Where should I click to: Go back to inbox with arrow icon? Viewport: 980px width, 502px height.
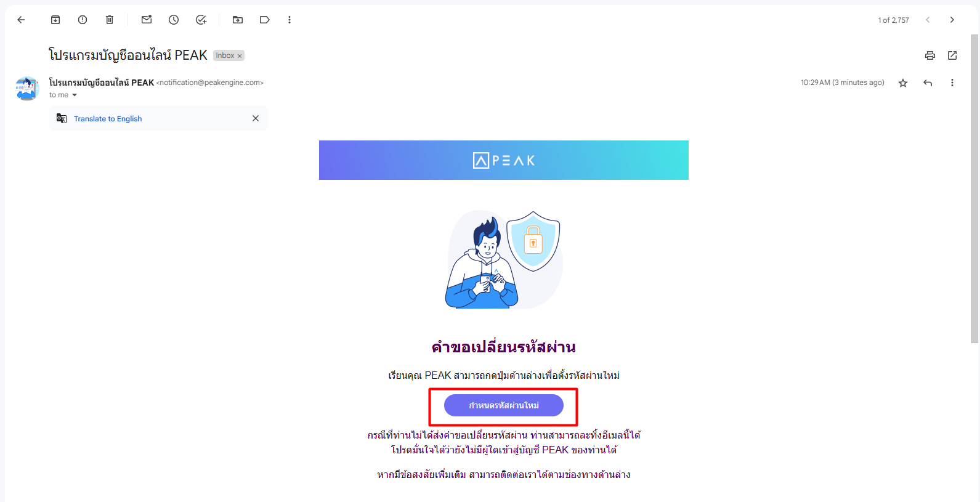pos(21,20)
